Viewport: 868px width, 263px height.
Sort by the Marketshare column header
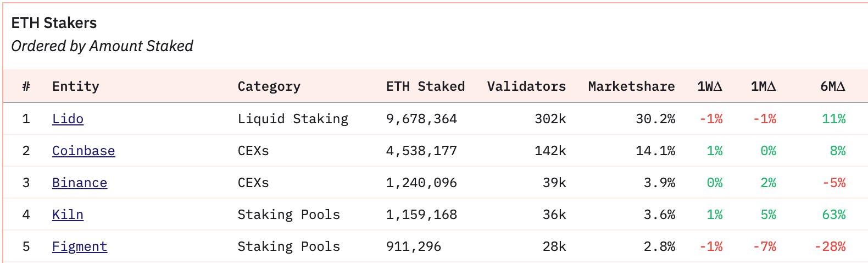point(631,86)
